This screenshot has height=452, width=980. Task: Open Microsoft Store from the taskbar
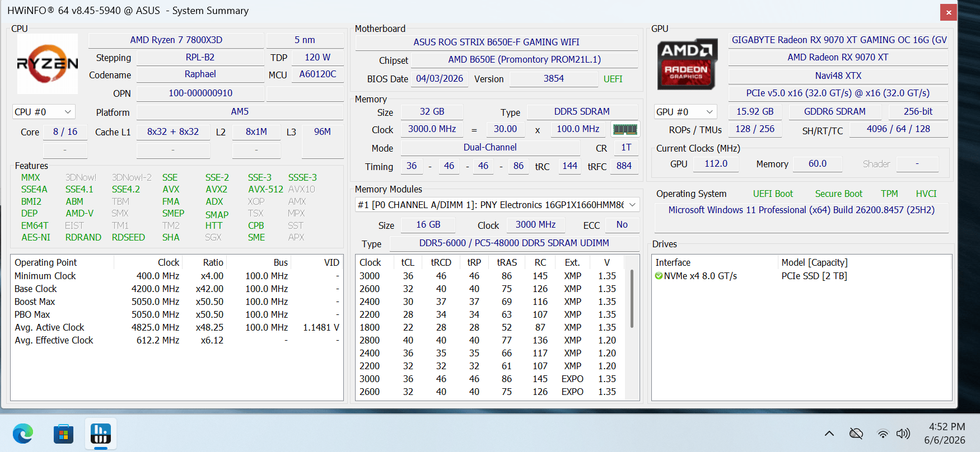tap(63, 434)
